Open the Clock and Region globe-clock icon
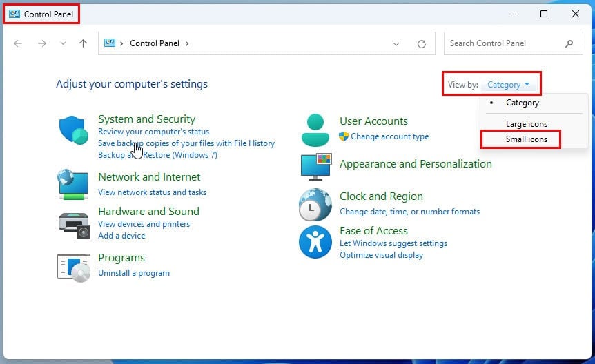Viewport: 595px width, 364px height. pos(315,205)
